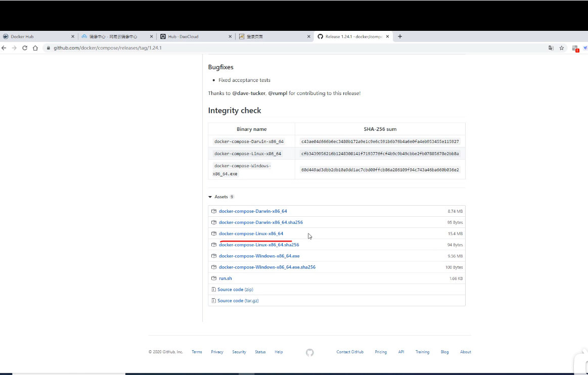Download Source code (zip)
This screenshot has height=375, width=588.
click(x=235, y=290)
